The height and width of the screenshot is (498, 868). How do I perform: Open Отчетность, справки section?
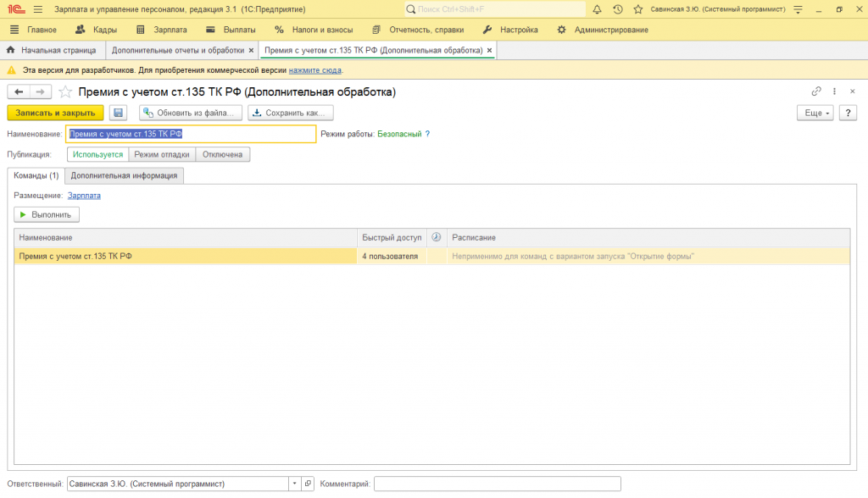[418, 30]
